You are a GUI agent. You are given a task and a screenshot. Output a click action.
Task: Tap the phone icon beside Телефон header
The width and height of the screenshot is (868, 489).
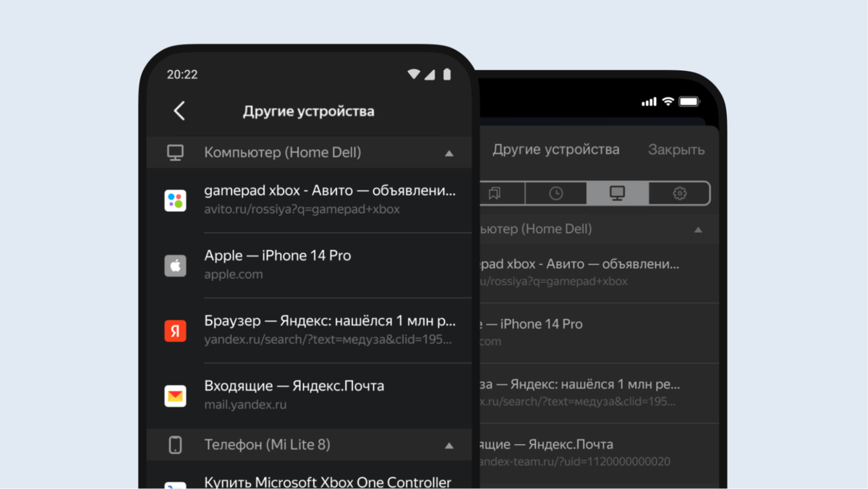point(175,445)
